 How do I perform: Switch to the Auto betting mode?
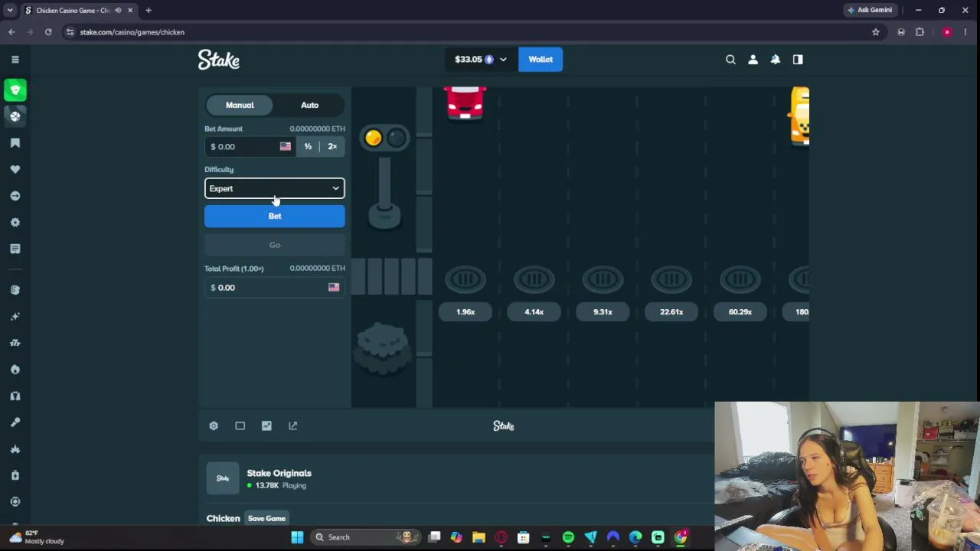click(309, 105)
